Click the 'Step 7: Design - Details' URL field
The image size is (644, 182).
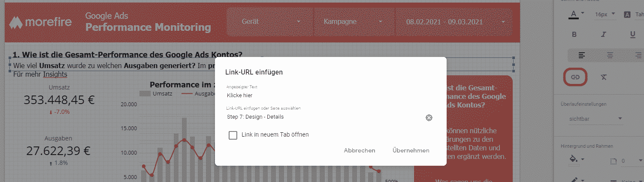pos(324,117)
